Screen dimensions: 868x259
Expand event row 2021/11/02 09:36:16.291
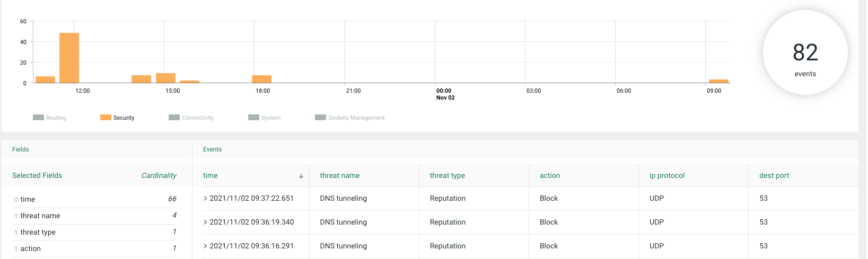pos(206,246)
